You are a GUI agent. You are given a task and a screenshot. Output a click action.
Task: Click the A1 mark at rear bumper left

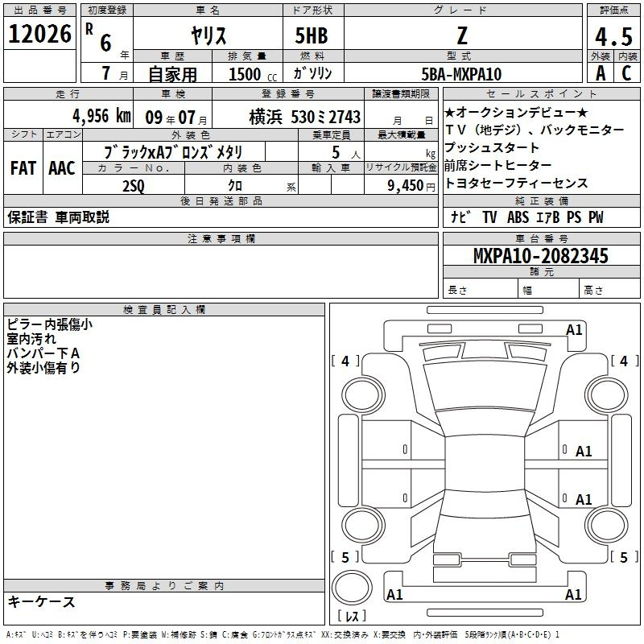pyautogui.click(x=394, y=595)
